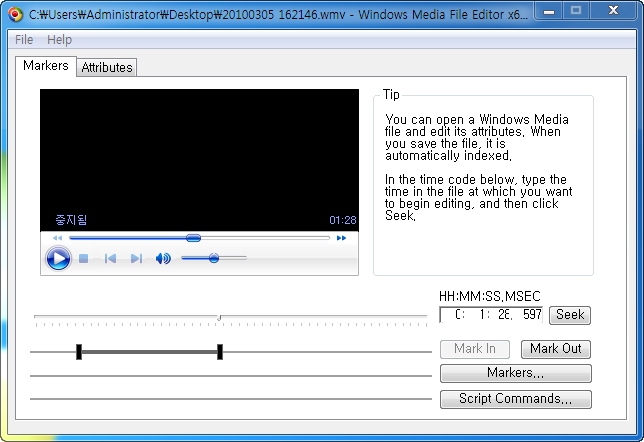This screenshot has height=442, width=644.
Task: Click the trackbar pointer on the tick-marked timeline
Action: (x=219, y=317)
